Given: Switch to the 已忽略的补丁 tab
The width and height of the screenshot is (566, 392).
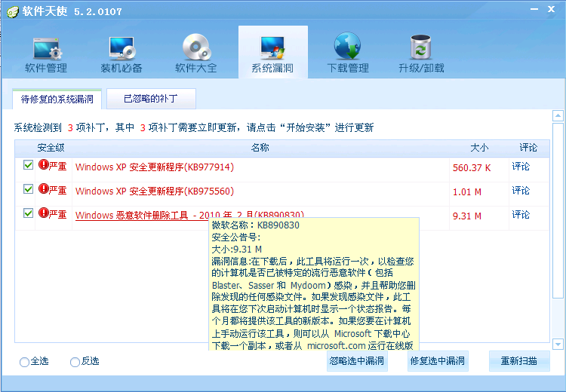Looking at the screenshot, I should pyautogui.click(x=151, y=99).
